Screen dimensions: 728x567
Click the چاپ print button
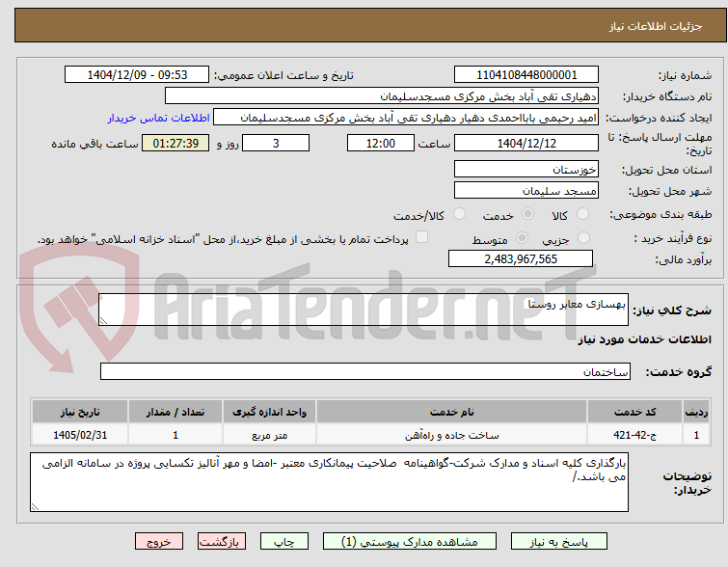[x=284, y=542]
